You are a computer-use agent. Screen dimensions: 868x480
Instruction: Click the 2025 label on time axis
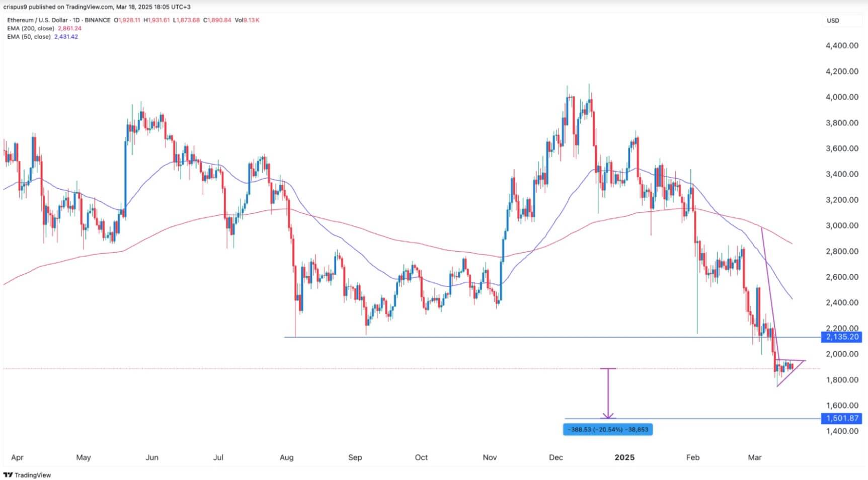pos(624,457)
